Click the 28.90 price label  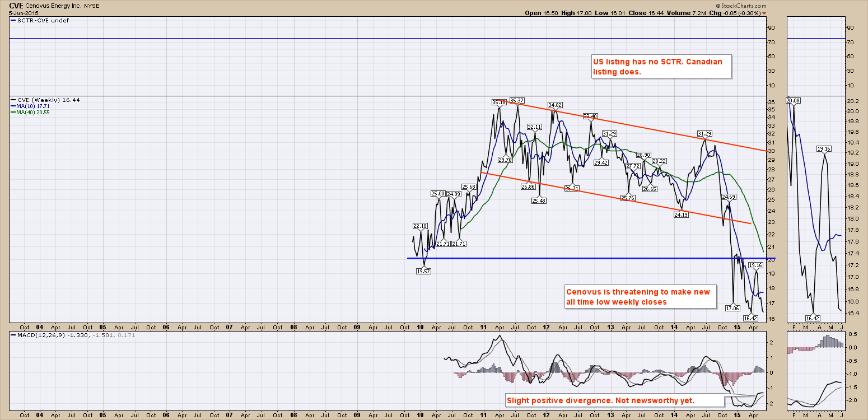(x=643, y=155)
